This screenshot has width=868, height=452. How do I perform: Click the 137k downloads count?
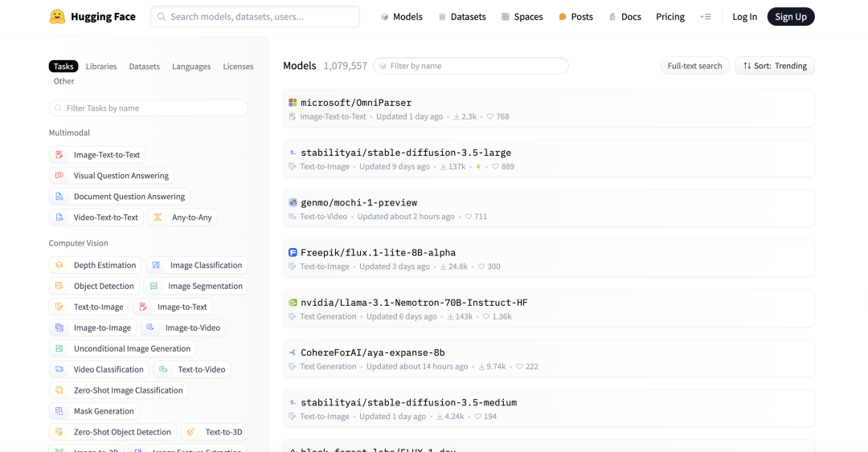pos(452,166)
